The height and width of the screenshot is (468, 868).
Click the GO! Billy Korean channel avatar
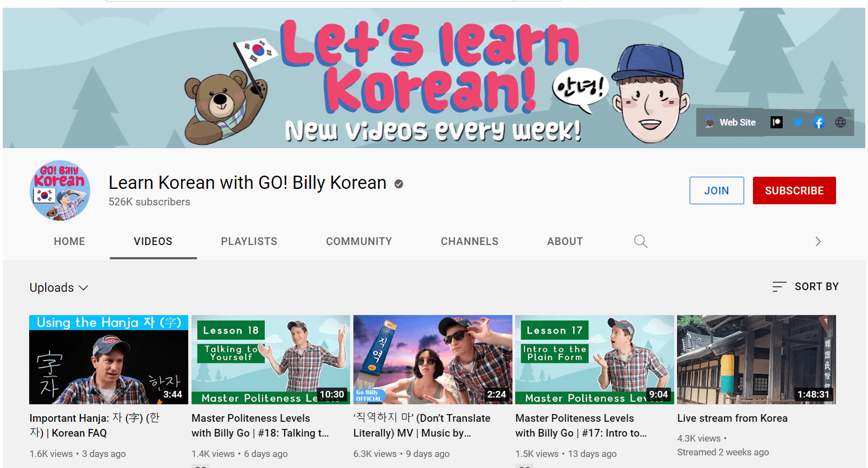(60, 191)
